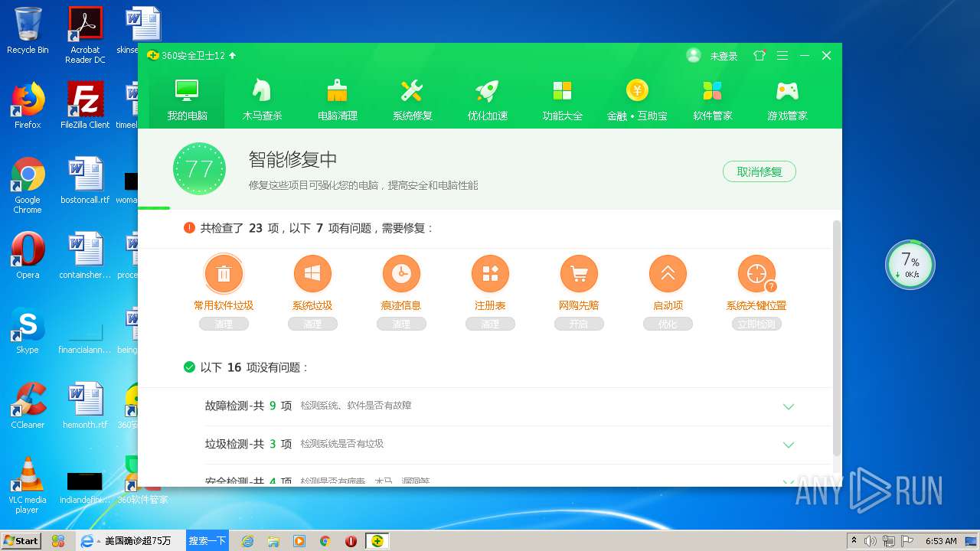Select the hemonth.rtf desktop file

coord(85,406)
